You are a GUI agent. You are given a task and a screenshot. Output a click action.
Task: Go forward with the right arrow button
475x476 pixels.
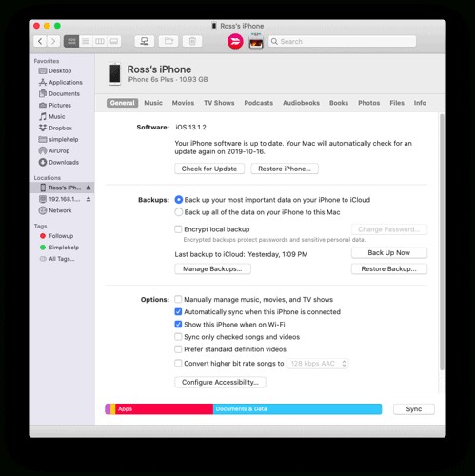pyautogui.click(x=53, y=41)
